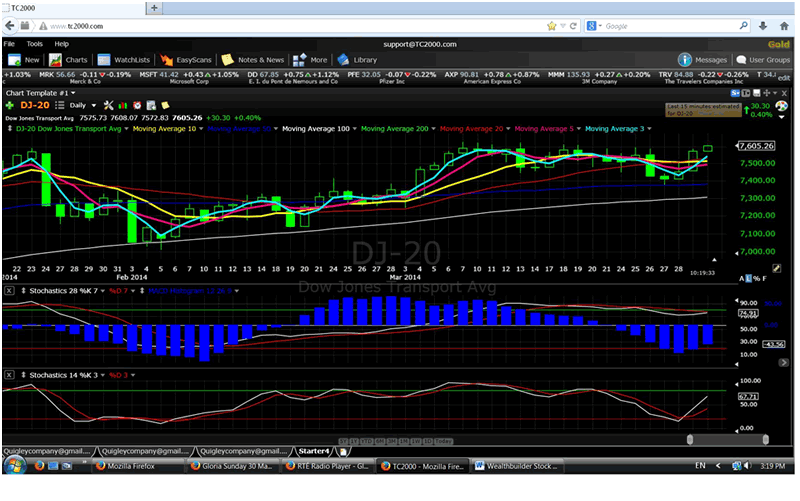The height and width of the screenshot is (501, 800).
Task: Close the Stochastics 14 indicator pane
Action: click(x=9, y=373)
